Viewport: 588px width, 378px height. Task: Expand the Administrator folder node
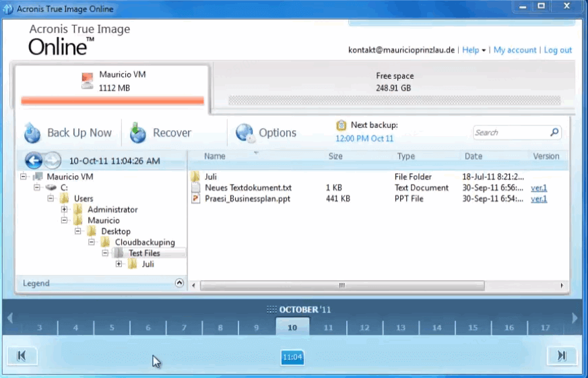point(64,210)
